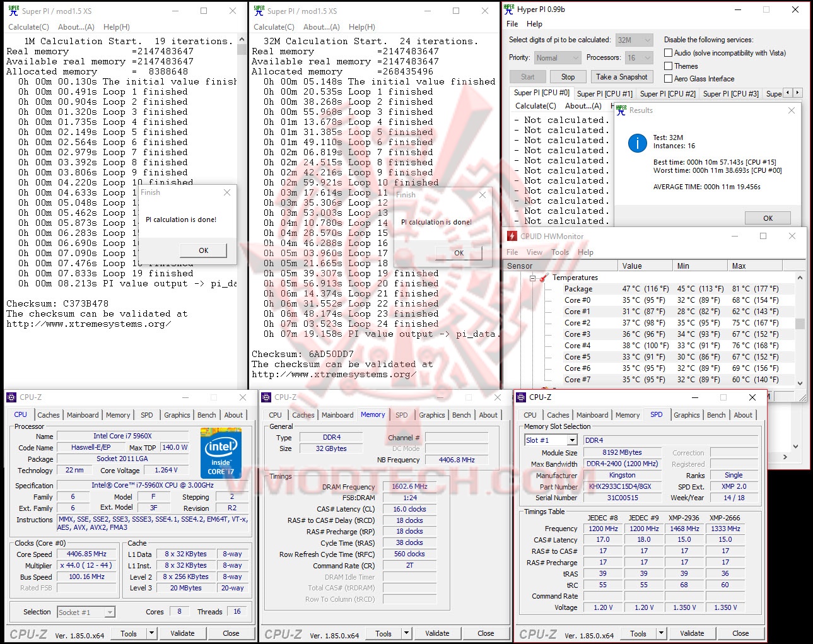
Task: Open the digits of pi dropdown showing 32M
Action: point(634,40)
